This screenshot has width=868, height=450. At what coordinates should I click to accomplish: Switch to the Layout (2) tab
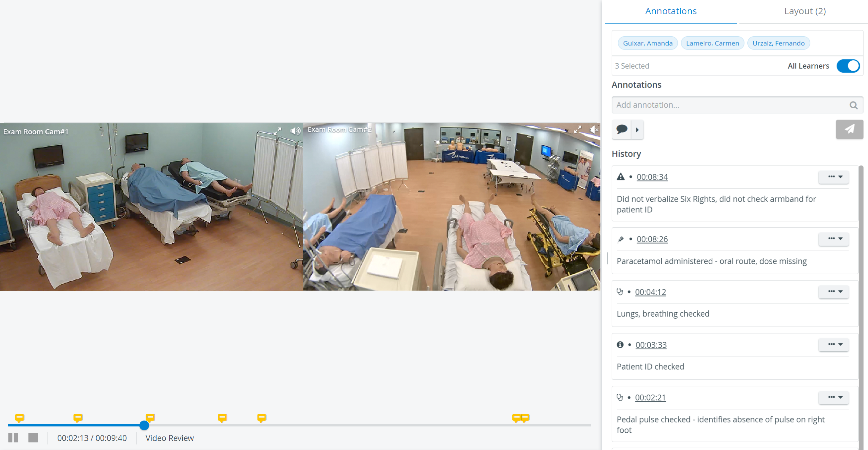click(805, 11)
